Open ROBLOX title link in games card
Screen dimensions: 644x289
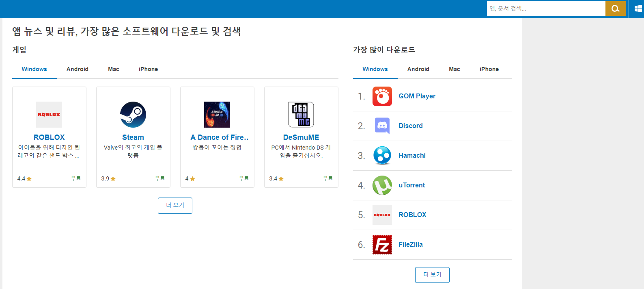click(x=49, y=137)
